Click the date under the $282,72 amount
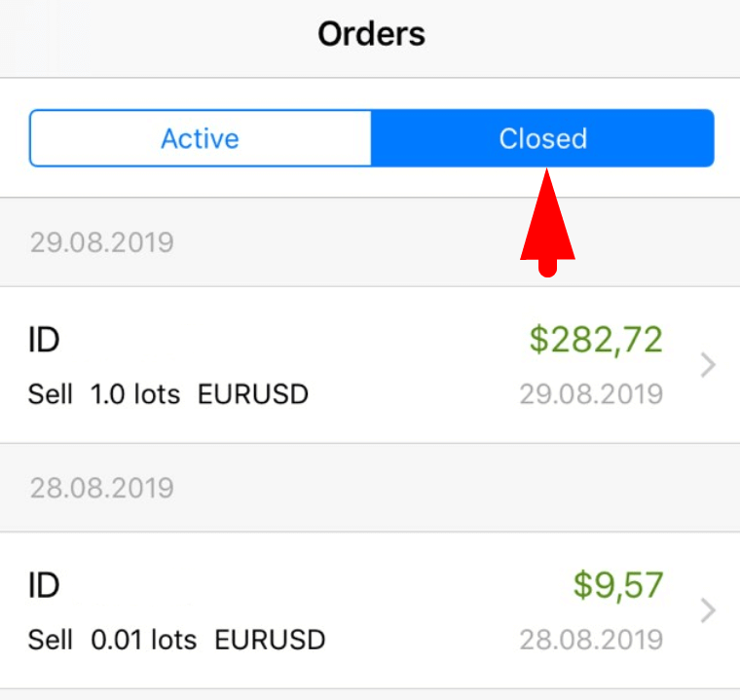 [x=591, y=394]
